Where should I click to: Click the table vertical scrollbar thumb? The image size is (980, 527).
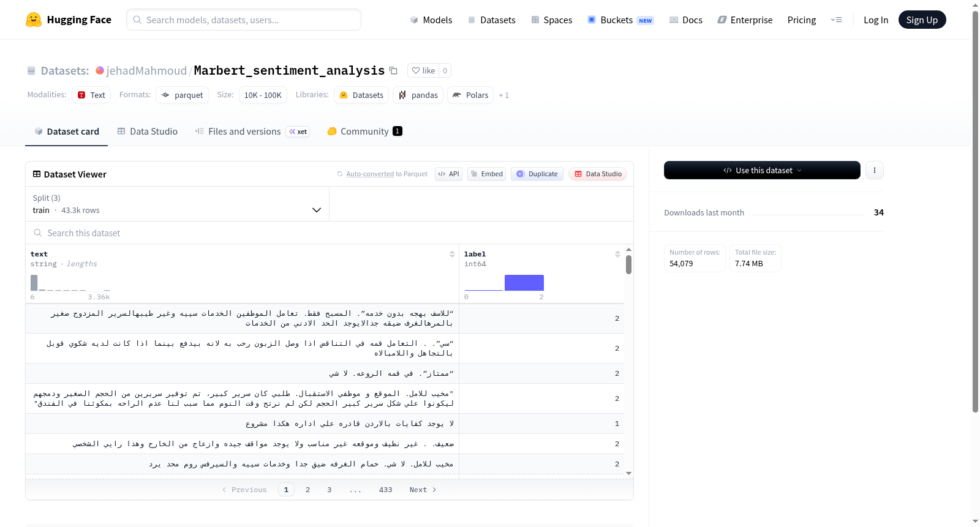628,264
